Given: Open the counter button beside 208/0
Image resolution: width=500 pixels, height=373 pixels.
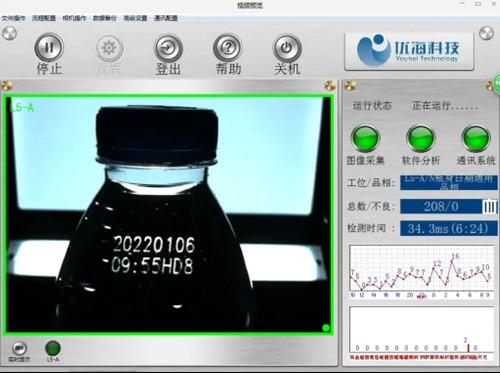Looking at the screenshot, I should point(490,207).
